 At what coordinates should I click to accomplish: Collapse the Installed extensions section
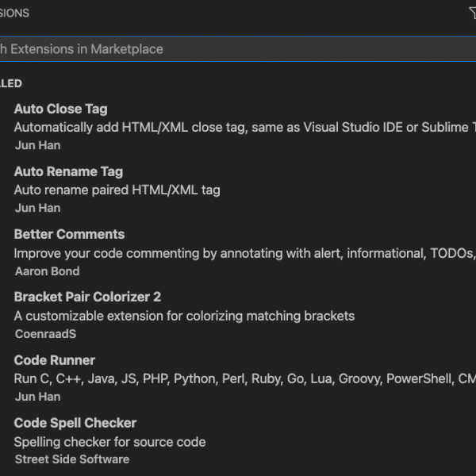tap(11, 83)
